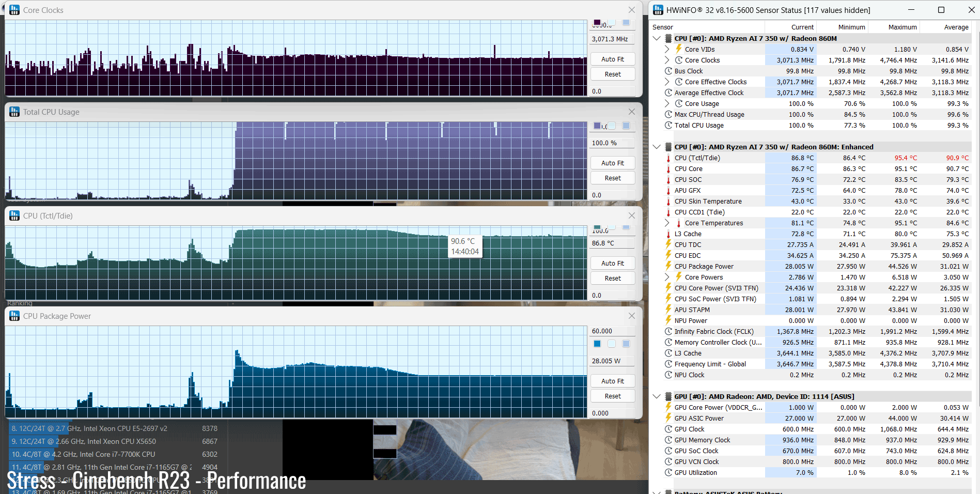
Task: Click the clock icon beside Frequency Limit - Global
Action: [x=668, y=364]
